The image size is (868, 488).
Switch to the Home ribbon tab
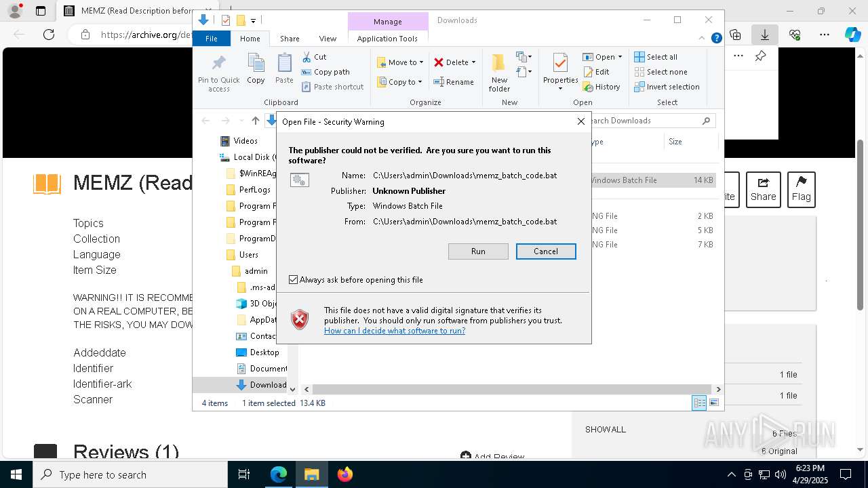[x=250, y=39]
